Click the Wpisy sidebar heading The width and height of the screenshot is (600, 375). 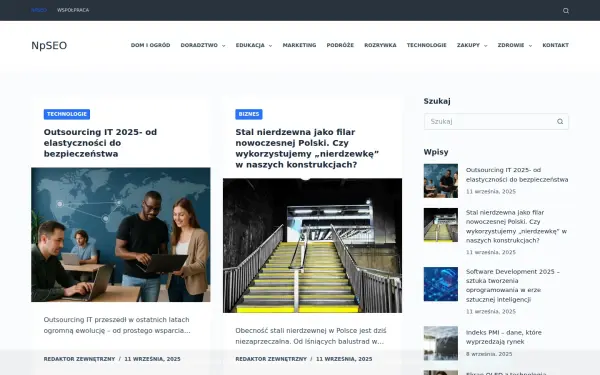(436, 152)
